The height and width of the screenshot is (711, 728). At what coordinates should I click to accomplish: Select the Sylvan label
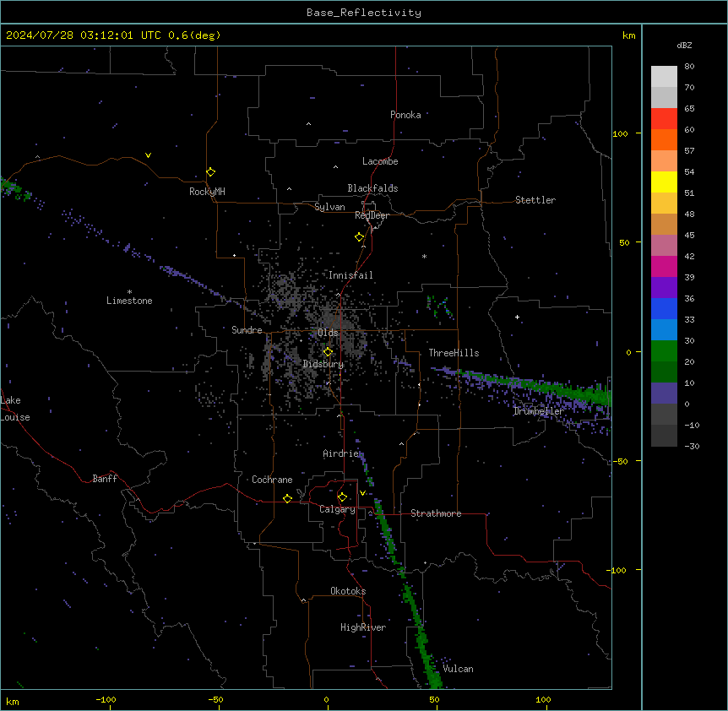click(329, 207)
